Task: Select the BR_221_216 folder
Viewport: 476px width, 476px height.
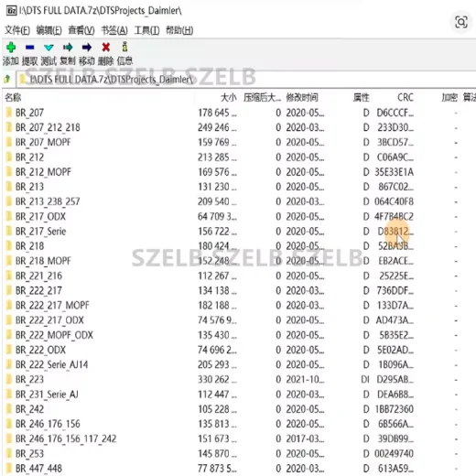Action: click(38, 276)
